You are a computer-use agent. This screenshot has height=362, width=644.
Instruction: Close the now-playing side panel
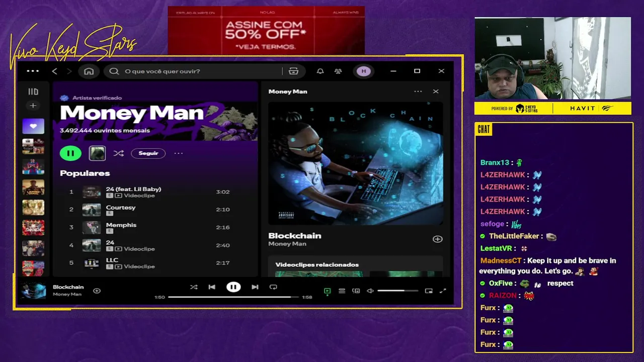436,92
